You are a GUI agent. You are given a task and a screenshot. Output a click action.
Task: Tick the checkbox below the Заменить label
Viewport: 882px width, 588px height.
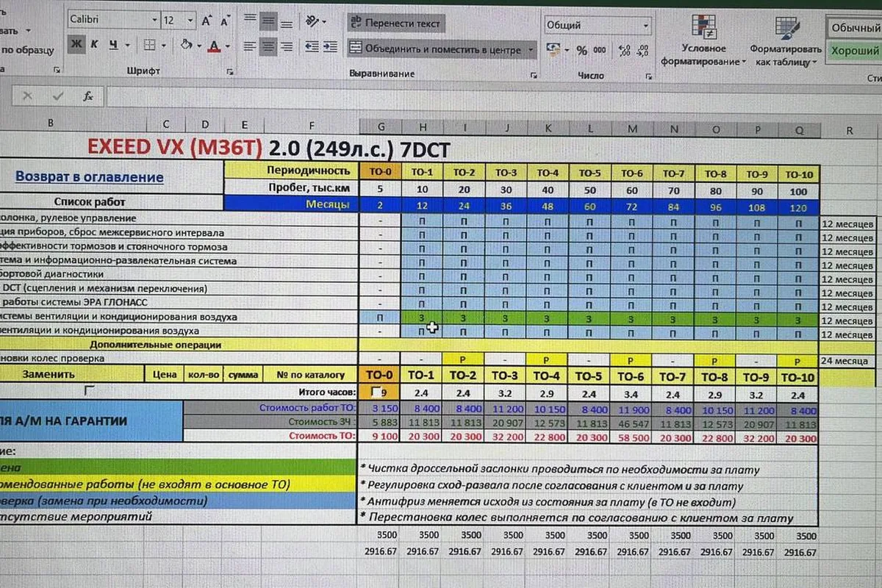[90, 390]
